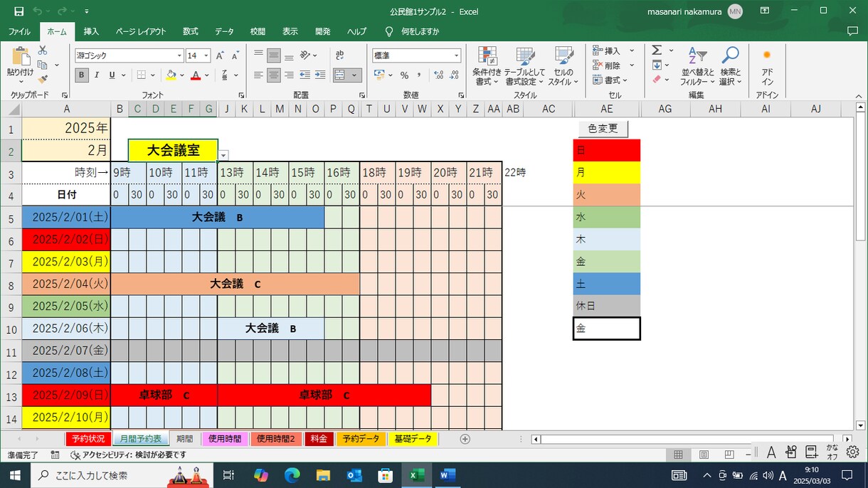Click the increase indent icon

click(x=322, y=75)
